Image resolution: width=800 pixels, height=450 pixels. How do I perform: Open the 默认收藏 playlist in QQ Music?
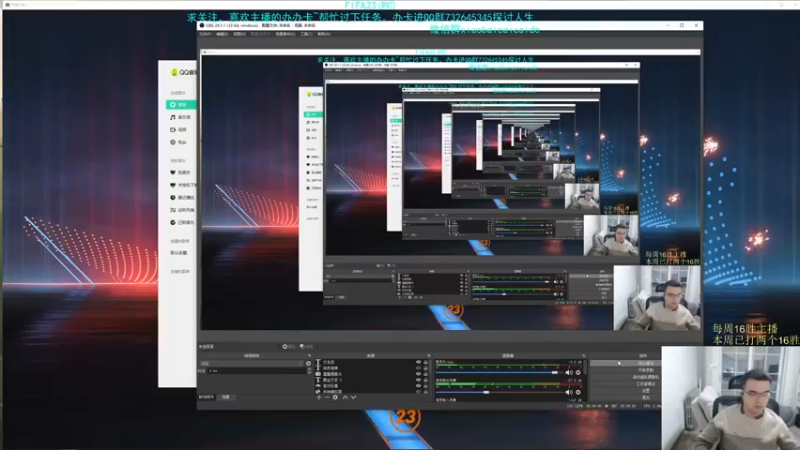[x=179, y=253]
